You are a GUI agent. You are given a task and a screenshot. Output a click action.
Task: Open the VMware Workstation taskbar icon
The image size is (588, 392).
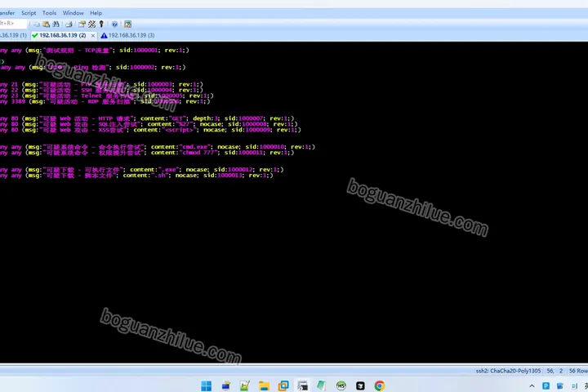click(x=283, y=385)
